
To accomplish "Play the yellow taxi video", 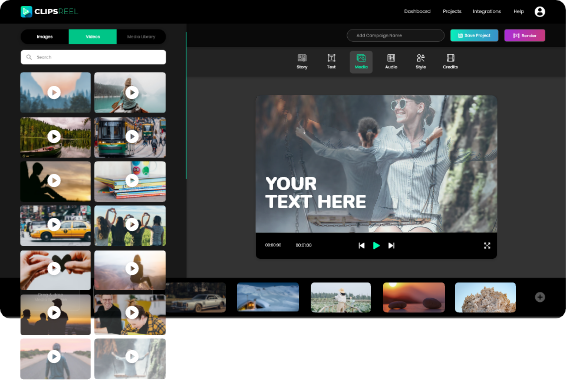I will pyautogui.click(x=54, y=224).
